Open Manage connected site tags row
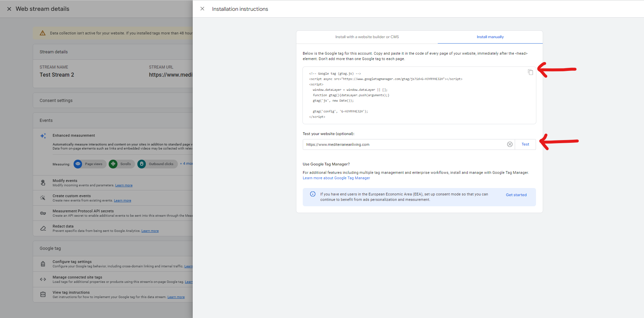Screen dimensions: 644x318 click(113, 279)
